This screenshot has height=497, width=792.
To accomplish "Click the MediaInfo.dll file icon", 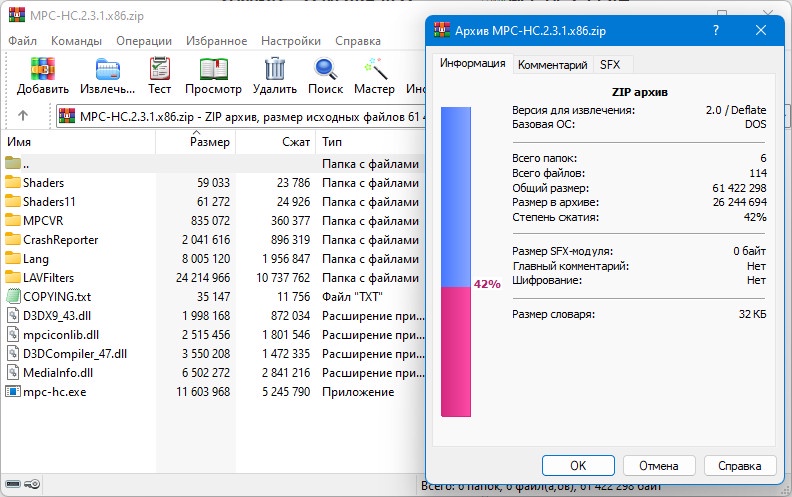I will [13, 372].
